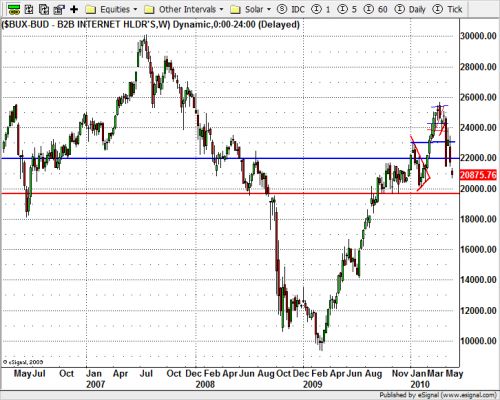This screenshot has width=500, height=400.
Task: Switch to the 5 minute interval
Action: (347, 9)
